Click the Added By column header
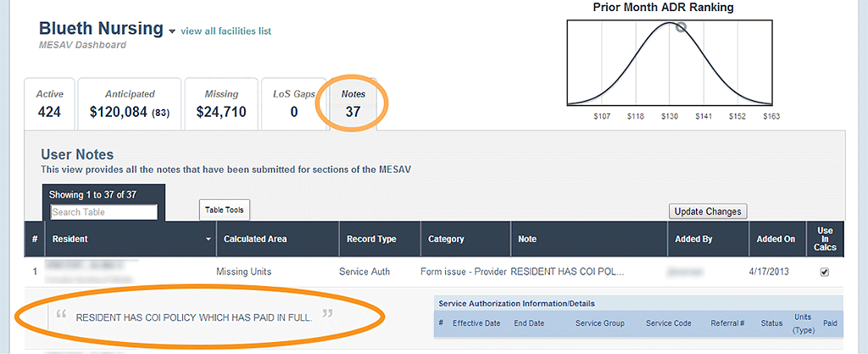 [x=693, y=239]
